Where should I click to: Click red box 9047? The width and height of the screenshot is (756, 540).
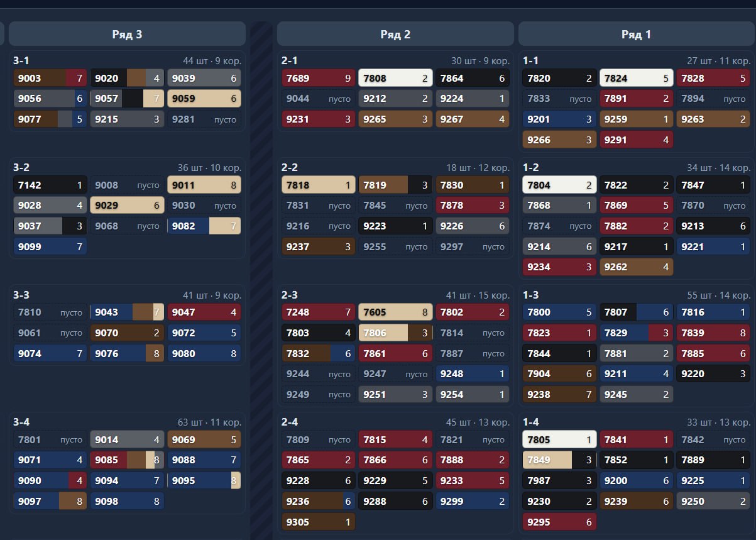pyautogui.click(x=204, y=312)
